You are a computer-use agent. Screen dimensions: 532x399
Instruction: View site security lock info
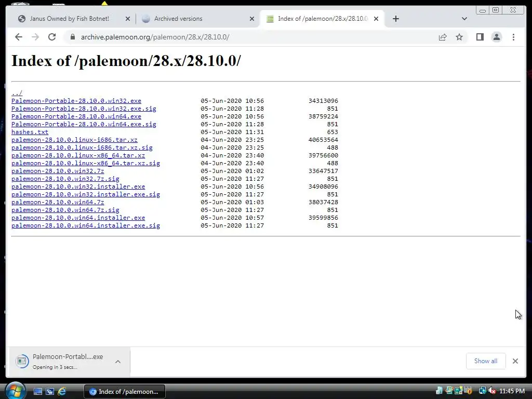72,37
